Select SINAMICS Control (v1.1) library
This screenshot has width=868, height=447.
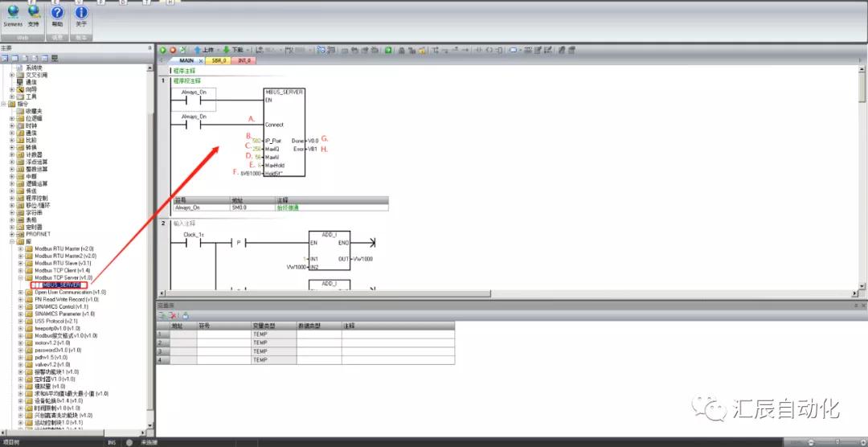61,306
